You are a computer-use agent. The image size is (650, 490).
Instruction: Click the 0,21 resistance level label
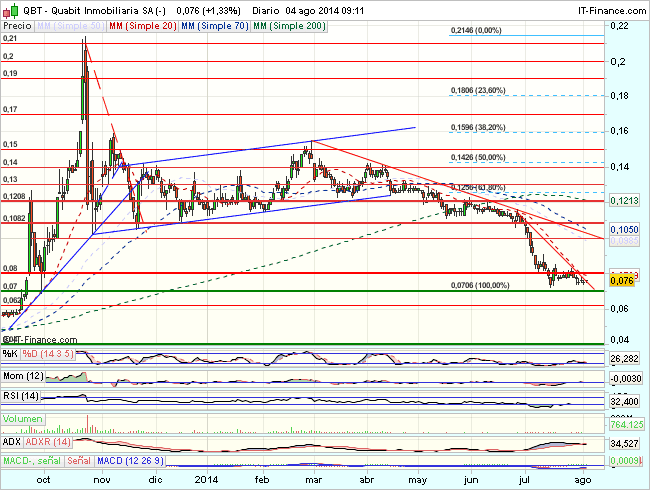coord(10,38)
